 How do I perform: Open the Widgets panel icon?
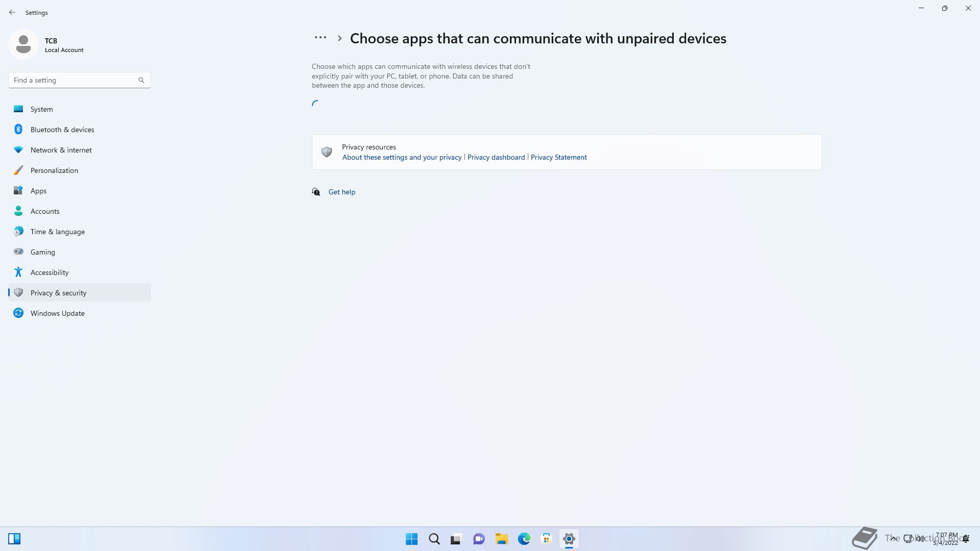click(14, 539)
